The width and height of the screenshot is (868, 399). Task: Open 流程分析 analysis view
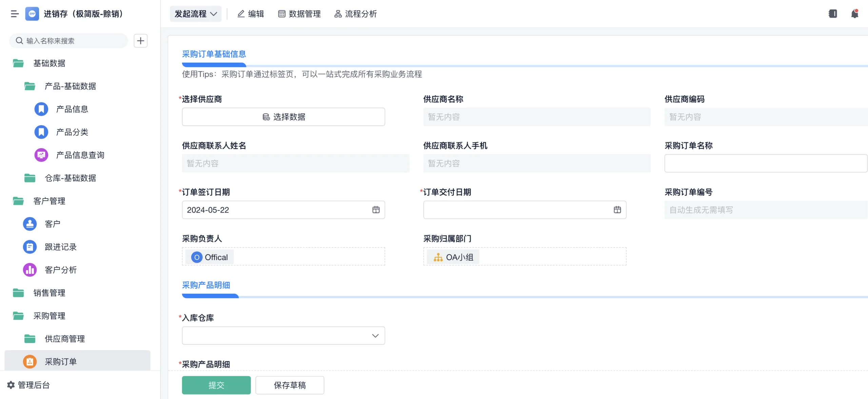[x=355, y=14]
